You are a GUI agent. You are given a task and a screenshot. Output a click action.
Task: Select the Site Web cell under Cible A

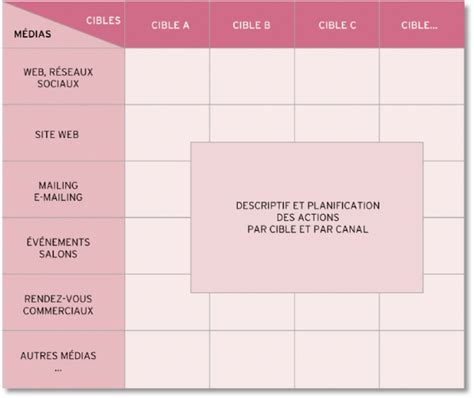tap(167, 133)
